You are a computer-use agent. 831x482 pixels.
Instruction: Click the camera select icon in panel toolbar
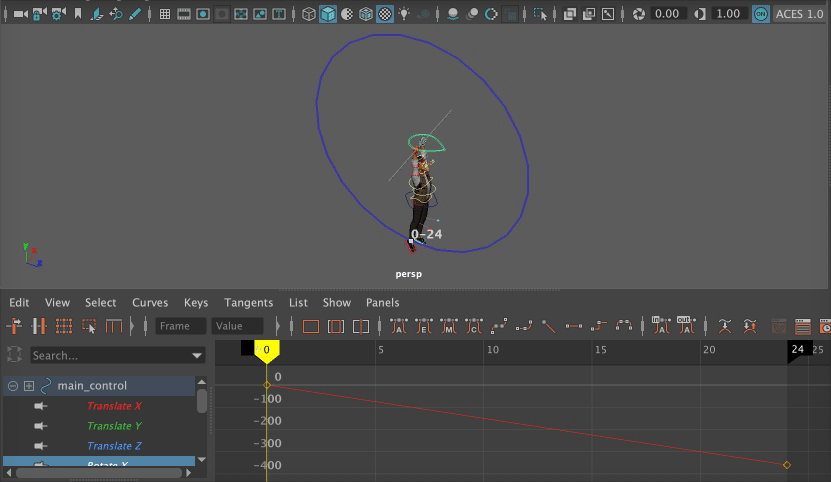pos(20,14)
